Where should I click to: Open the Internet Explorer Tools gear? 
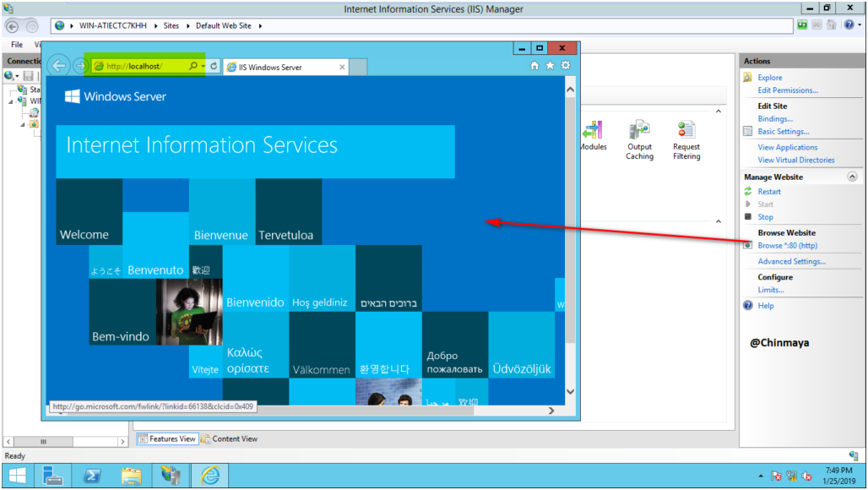[x=565, y=65]
